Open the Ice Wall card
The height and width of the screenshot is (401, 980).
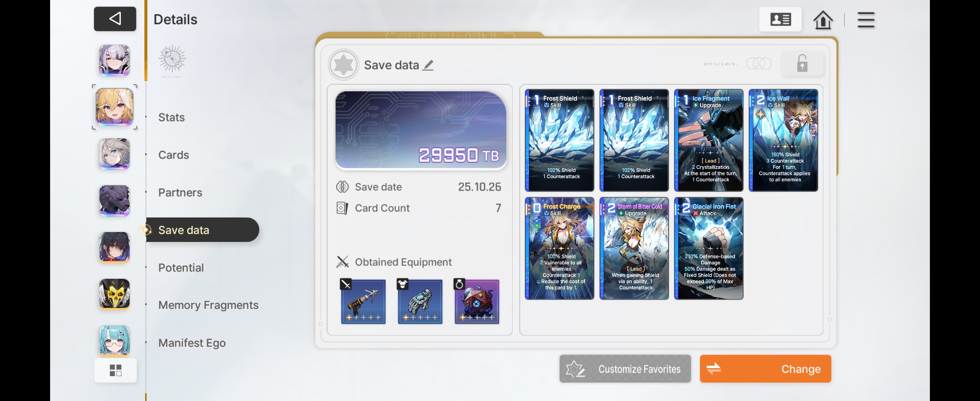783,140
